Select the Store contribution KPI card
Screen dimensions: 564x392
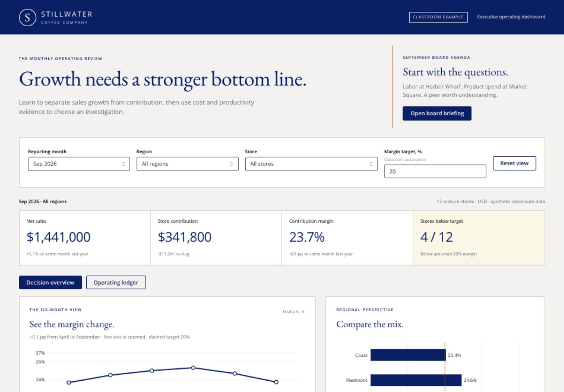[x=216, y=238]
